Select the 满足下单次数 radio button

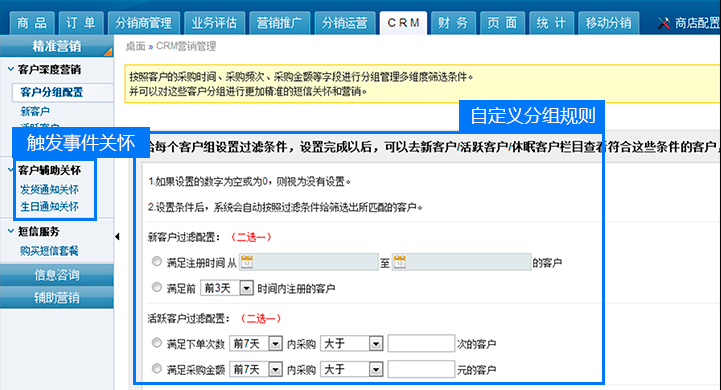pos(157,343)
